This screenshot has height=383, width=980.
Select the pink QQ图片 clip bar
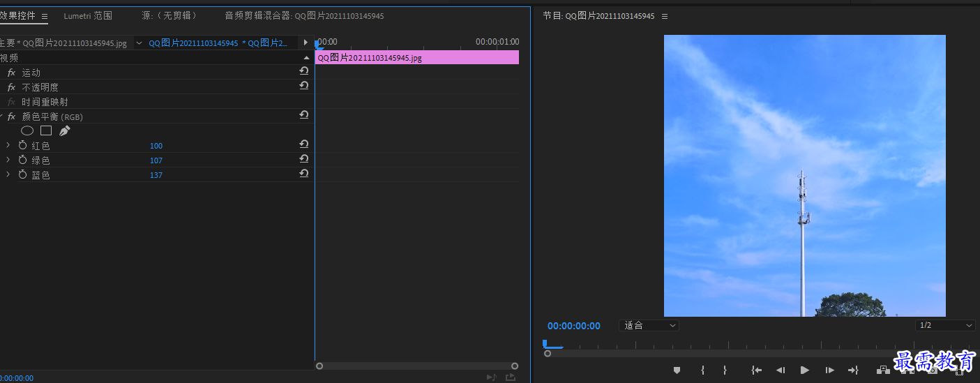click(x=417, y=58)
